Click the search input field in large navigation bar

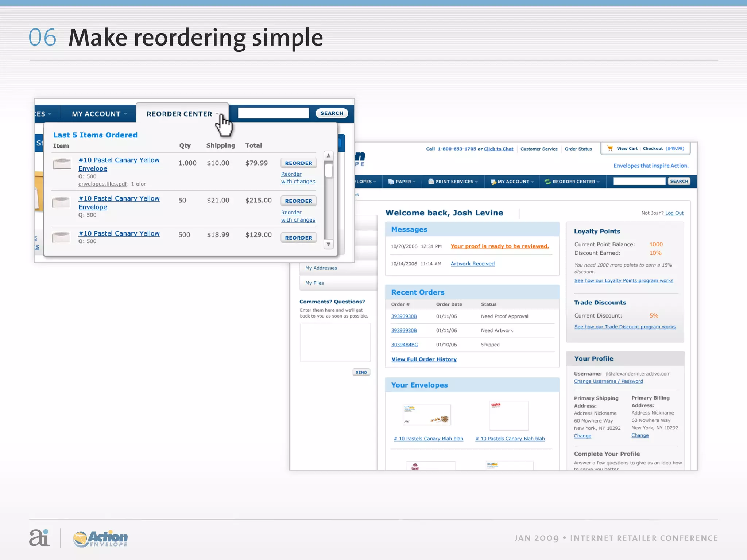click(x=273, y=113)
